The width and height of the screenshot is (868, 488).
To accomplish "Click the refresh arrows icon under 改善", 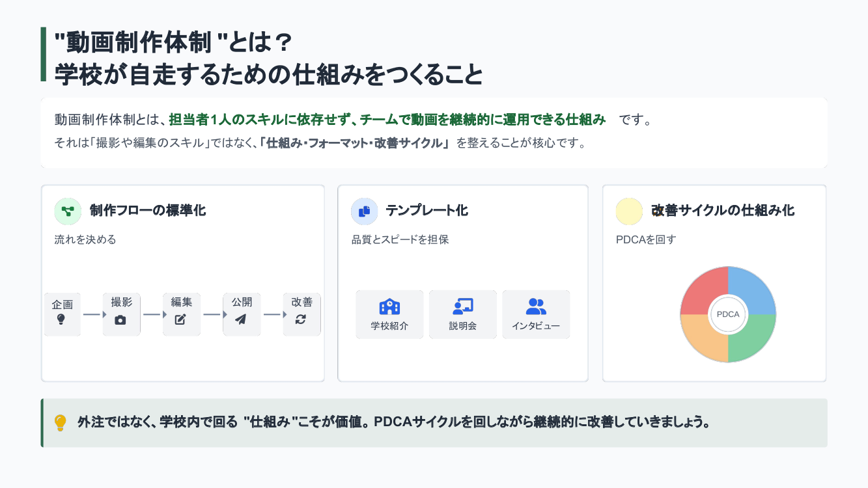I will pos(301,319).
